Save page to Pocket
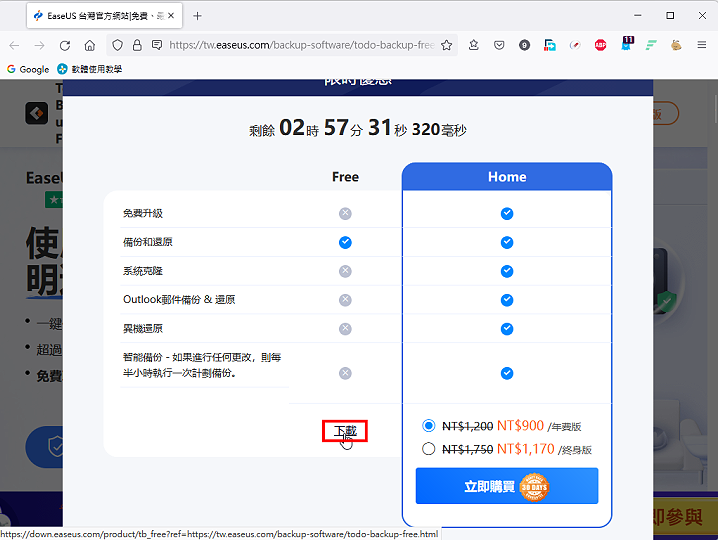The width and height of the screenshot is (720, 547). [499, 45]
